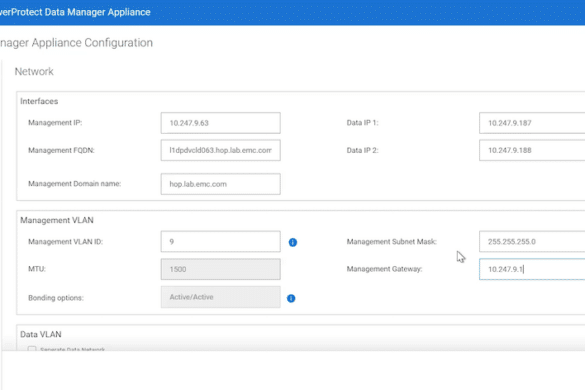
Task: Click the Data IP 2 field
Action: coord(532,150)
